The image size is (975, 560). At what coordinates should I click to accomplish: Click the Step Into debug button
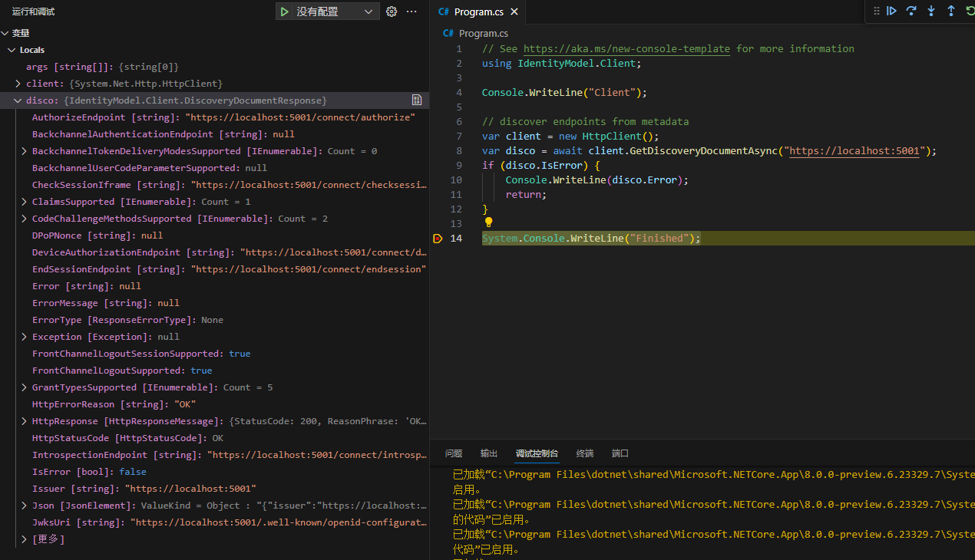pyautogui.click(x=931, y=11)
